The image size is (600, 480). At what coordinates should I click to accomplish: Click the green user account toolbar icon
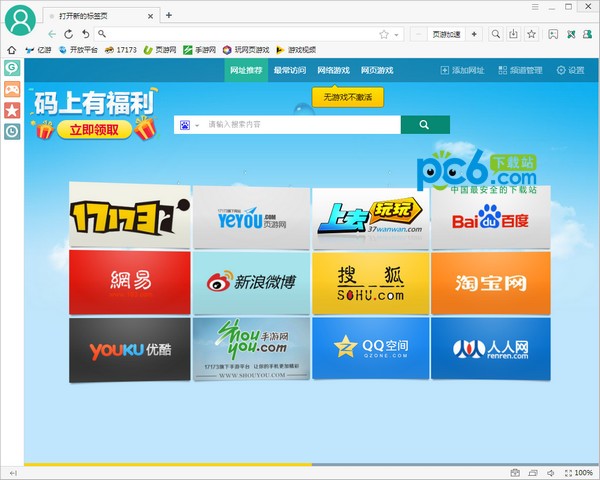[587, 34]
